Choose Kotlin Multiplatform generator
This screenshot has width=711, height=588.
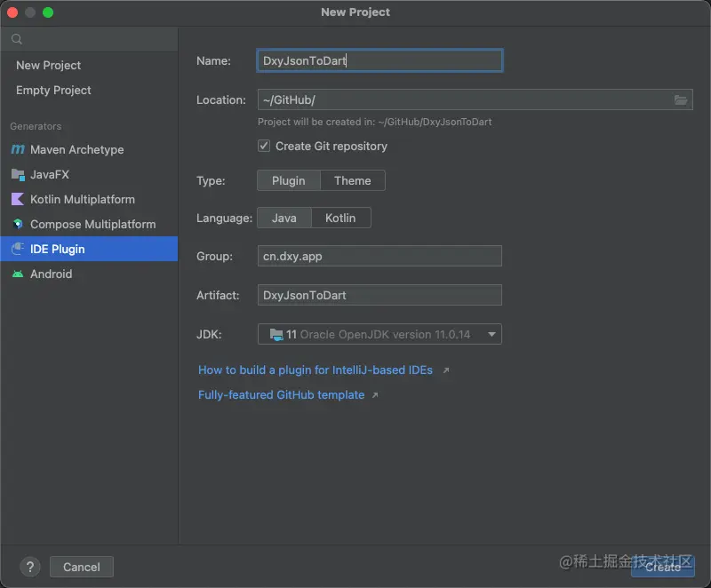coord(18,199)
